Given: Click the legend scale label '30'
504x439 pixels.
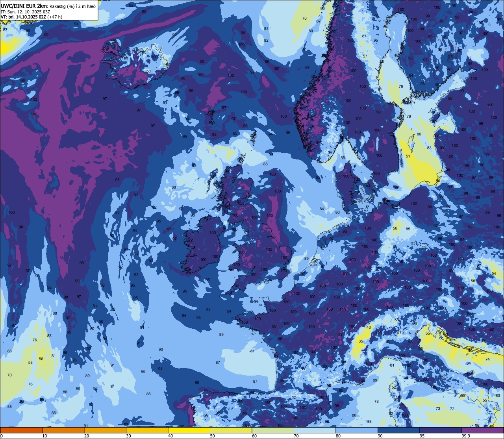Looking at the screenshot, I should click(128, 436).
